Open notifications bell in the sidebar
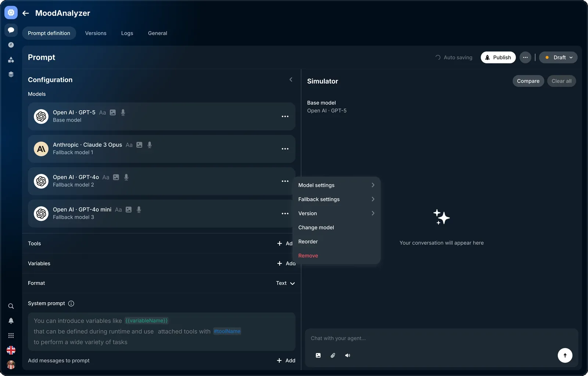The image size is (588, 376). click(x=11, y=321)
